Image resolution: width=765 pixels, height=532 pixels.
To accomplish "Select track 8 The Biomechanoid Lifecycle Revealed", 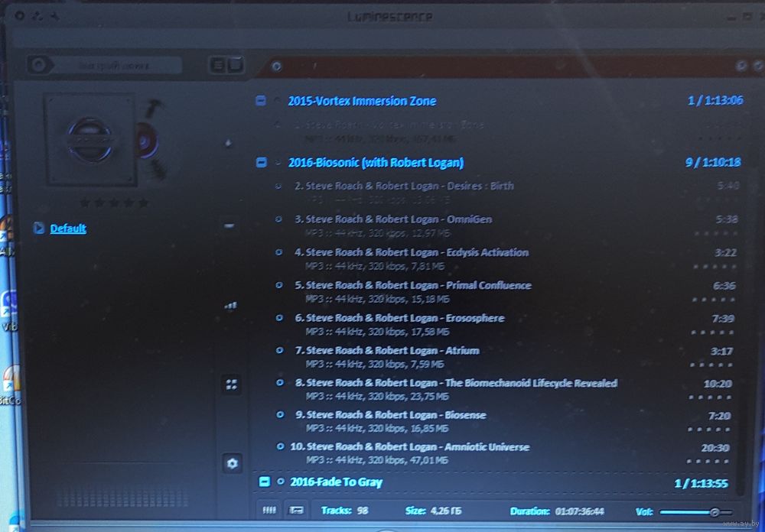I will (457, 383).
